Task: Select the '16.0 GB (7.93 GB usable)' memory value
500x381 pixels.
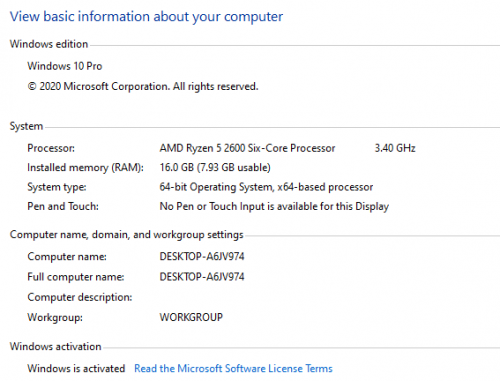Action: 215,167
